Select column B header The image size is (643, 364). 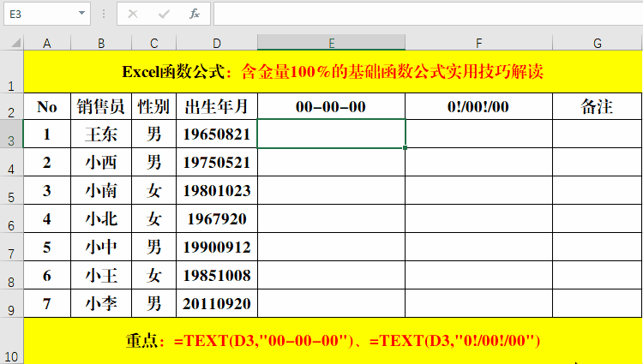101,43
